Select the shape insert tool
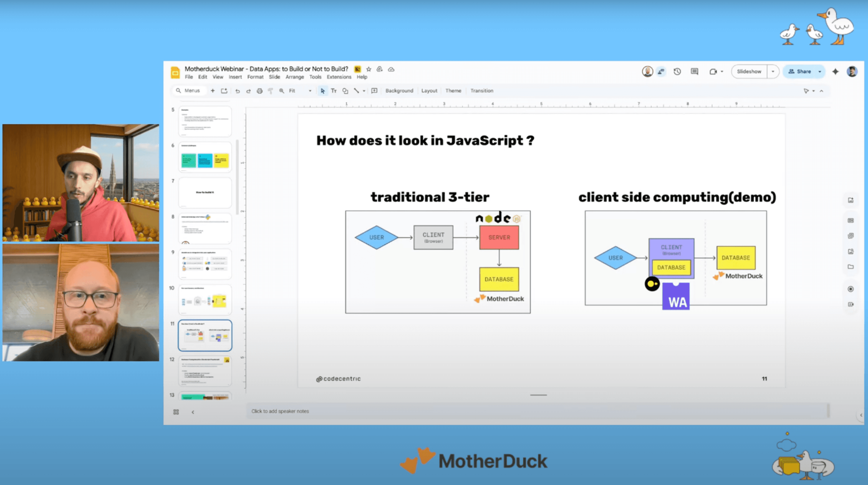This screenshot has height=485, width=868. [x=345, y=91]
